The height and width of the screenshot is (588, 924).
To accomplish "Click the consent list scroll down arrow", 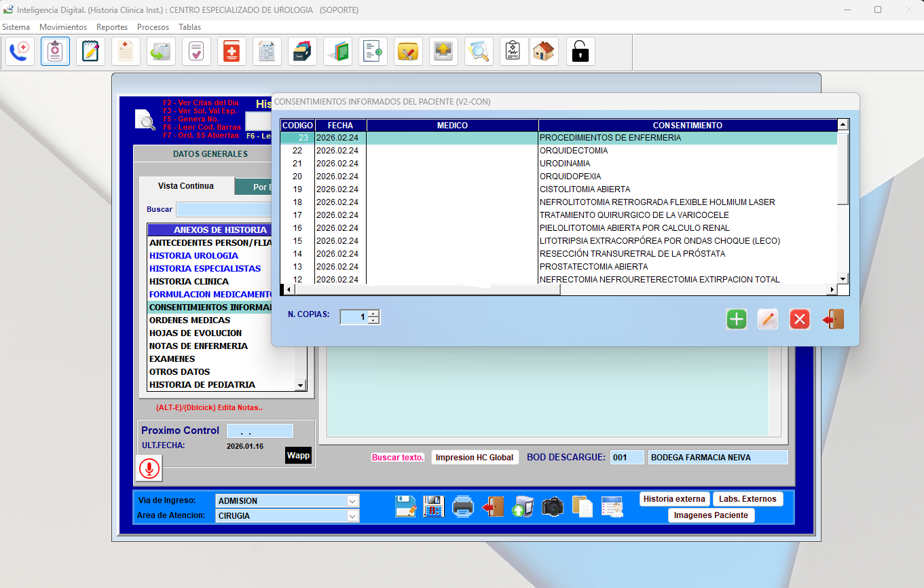I will [x=843, y=278].
